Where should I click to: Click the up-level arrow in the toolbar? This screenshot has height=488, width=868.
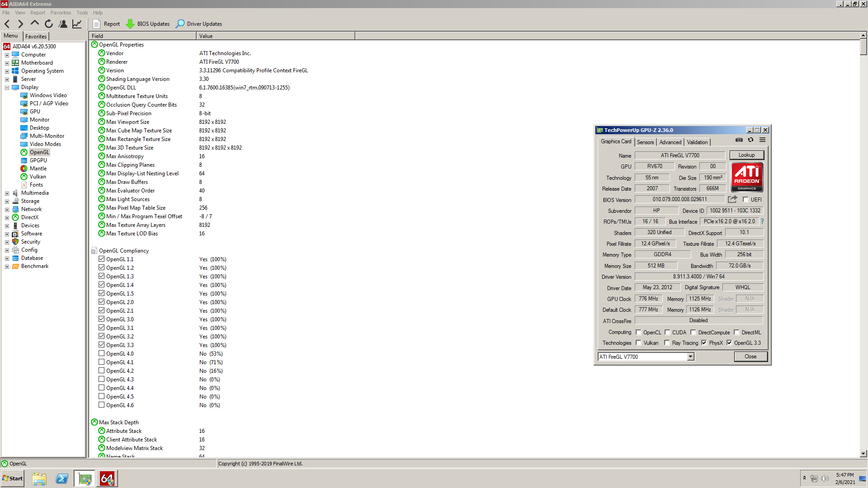click(34, 23)
